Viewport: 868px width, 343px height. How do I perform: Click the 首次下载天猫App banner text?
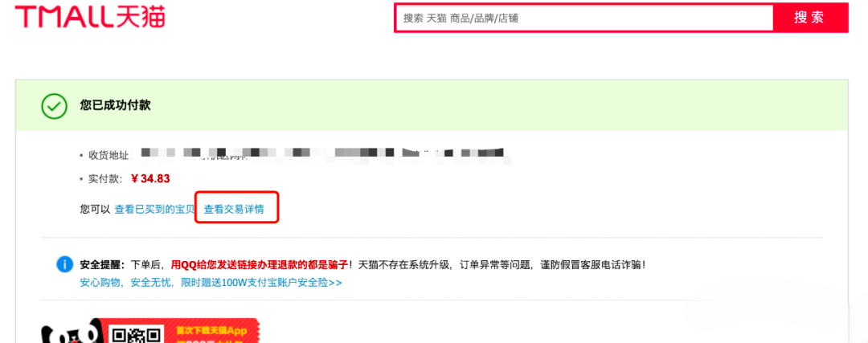(211, 332)
